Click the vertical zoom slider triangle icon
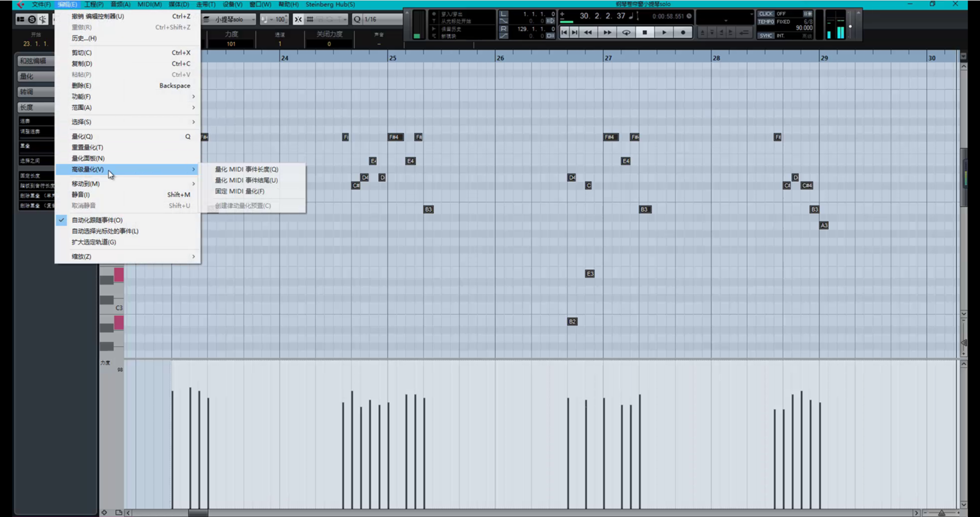The width and height of the screenshot is (980, 517). point(964,343)
